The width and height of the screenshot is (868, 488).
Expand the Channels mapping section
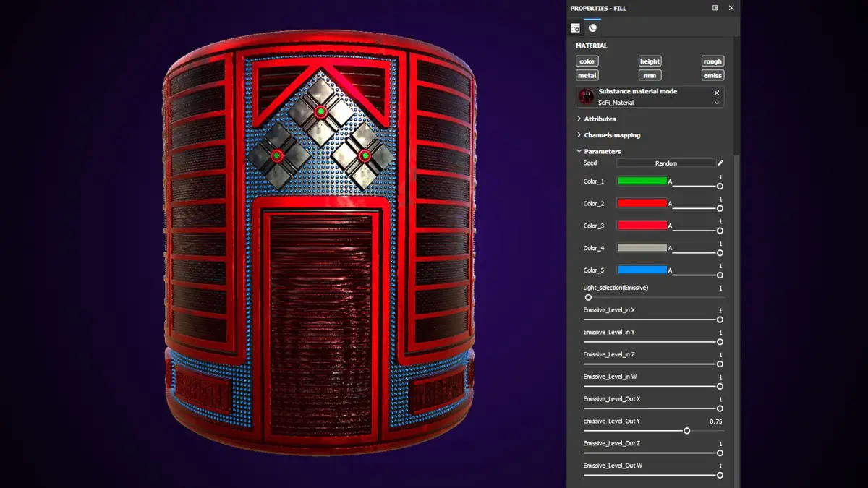point(609,135)
